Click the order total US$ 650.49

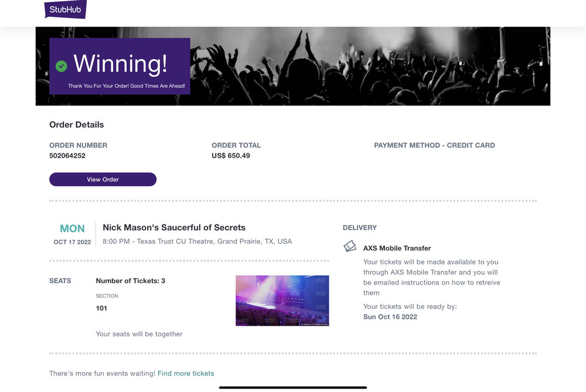coord(231,156)
